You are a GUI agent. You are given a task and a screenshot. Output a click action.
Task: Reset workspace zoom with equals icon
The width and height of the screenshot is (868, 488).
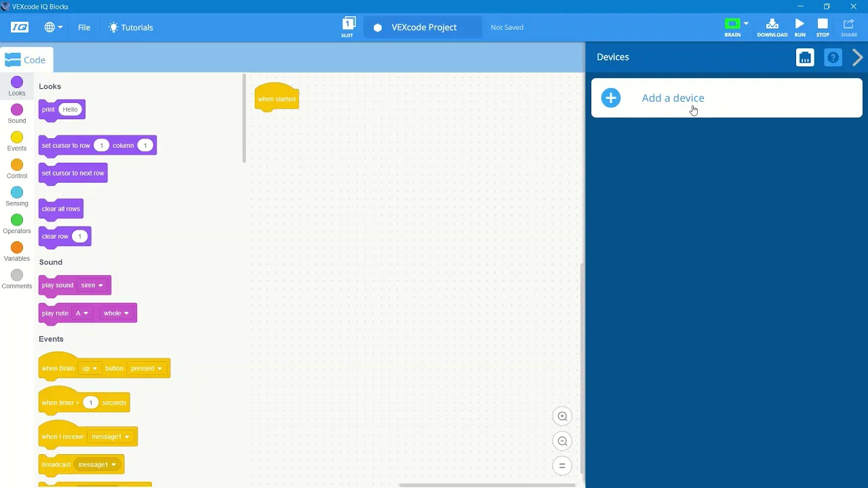click(x=562, y=466)
